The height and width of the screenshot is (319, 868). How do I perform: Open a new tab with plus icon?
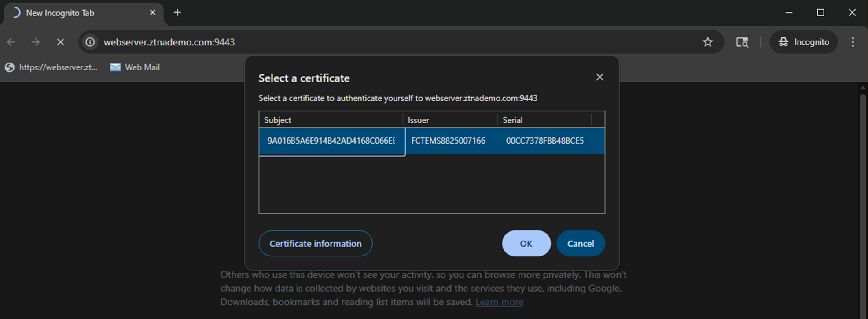tap(177, 13)
